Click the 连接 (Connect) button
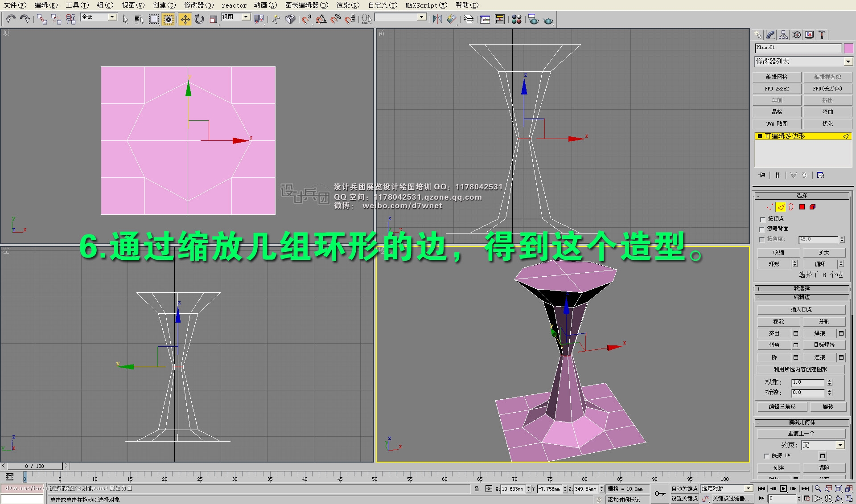Screen dimensions: 856x504 819,357
